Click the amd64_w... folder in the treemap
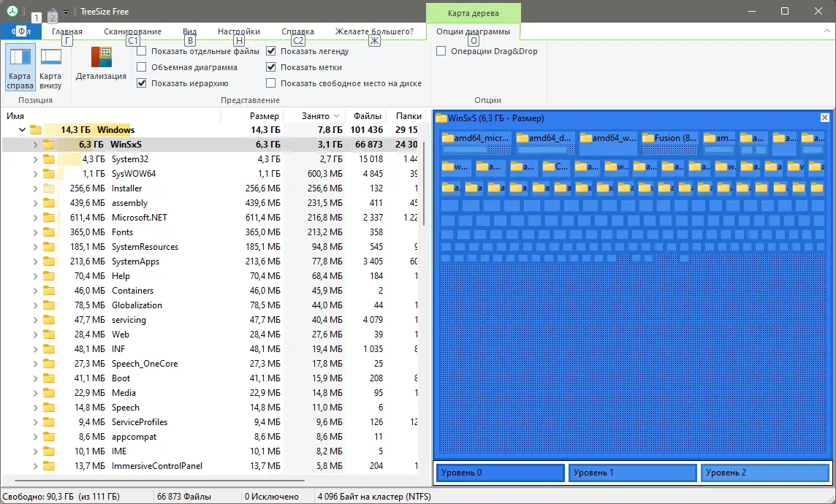The height and width of the screenshot is (504, 836). pos(608,142)
